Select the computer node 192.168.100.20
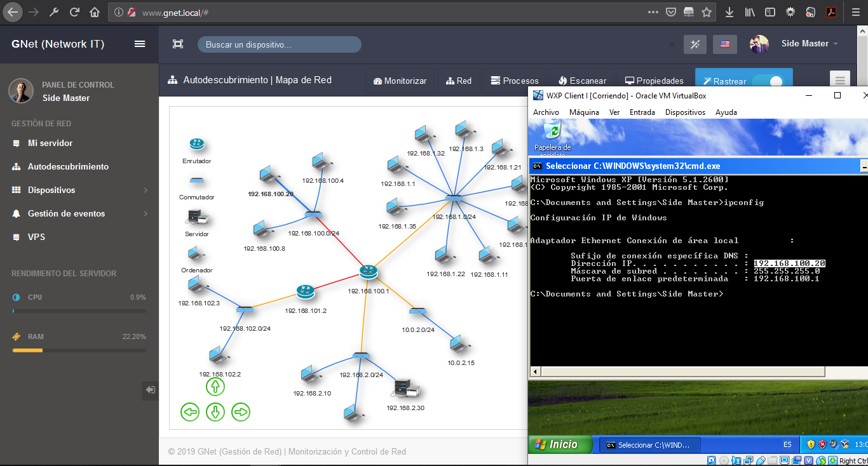Image resolution: width=868 pixels, height=466 pixels. pyautogui.click(x=269, y=174)
